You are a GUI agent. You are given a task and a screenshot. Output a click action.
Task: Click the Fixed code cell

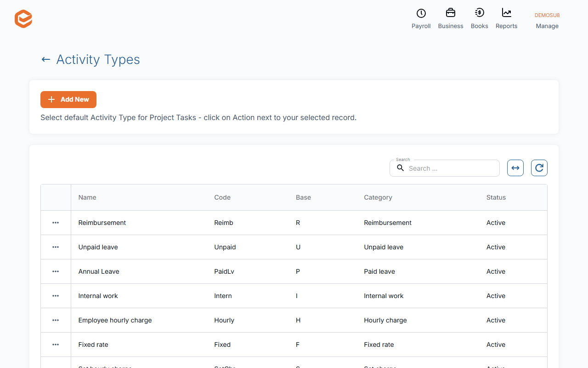tap(222, 345)
